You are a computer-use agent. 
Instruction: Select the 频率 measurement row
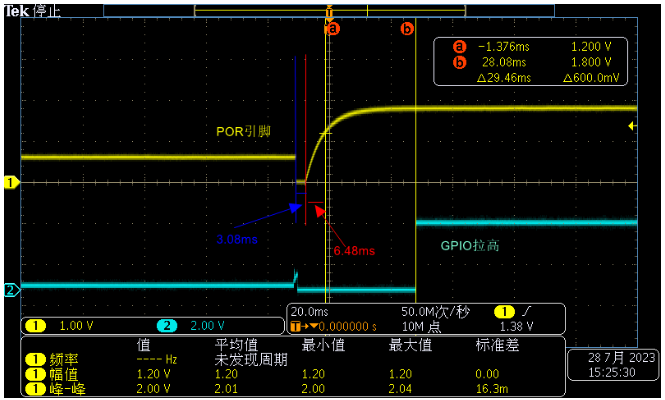[x=293, y=360]
